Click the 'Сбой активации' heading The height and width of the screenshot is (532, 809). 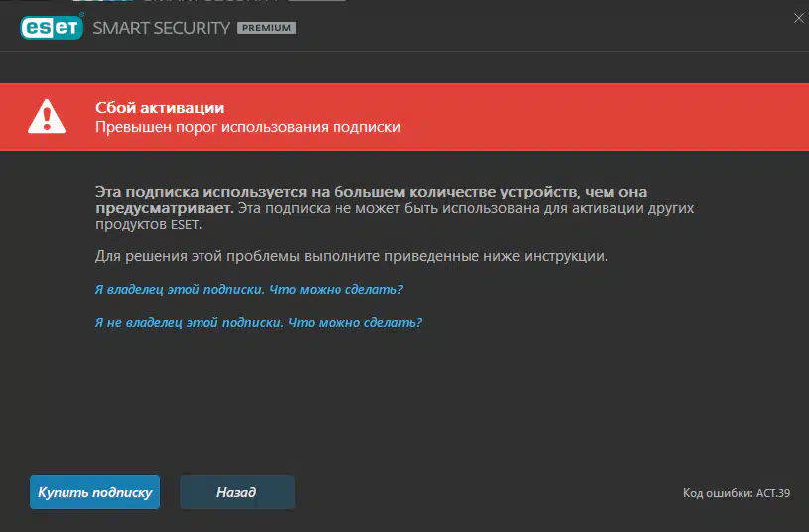160,108
